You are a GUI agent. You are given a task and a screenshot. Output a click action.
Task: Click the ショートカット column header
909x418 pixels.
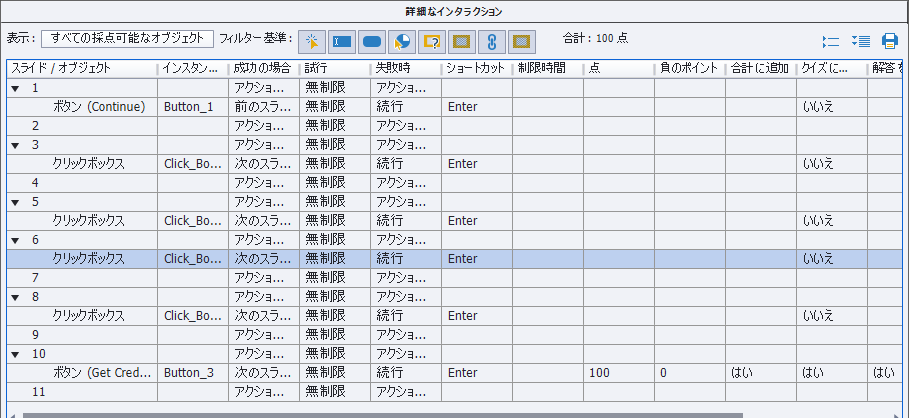click(x=477, y=68)
